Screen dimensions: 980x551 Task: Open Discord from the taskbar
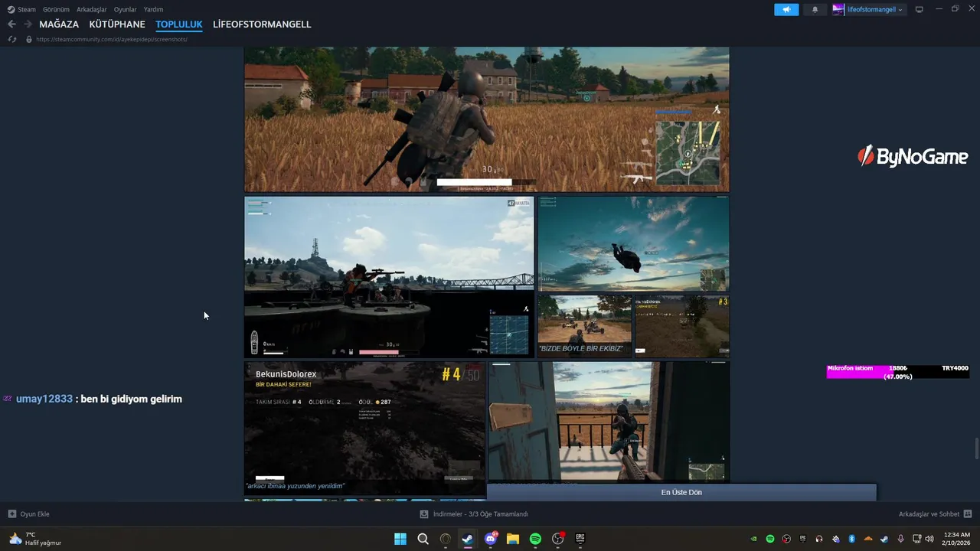point(491,539)
